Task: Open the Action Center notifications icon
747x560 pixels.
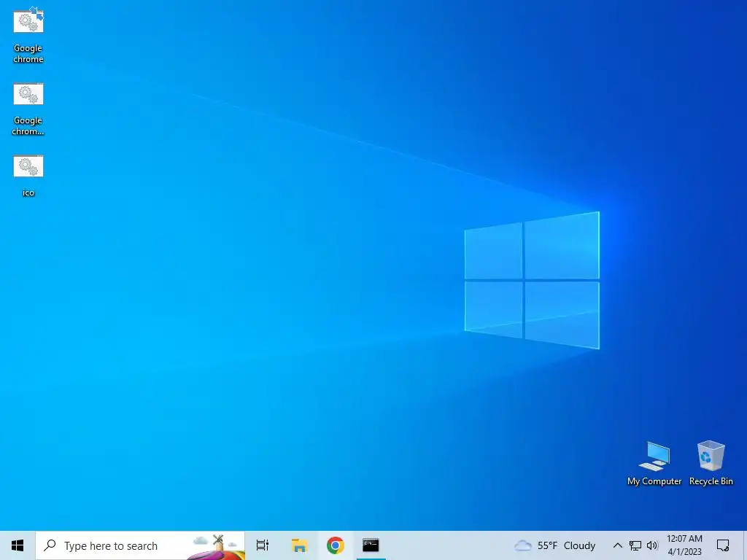Action: (723, 545)
